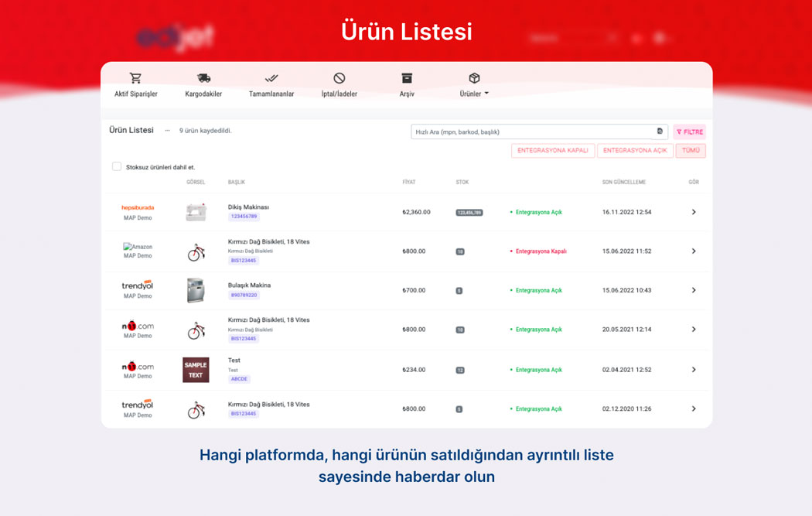Screen dimensions: 812x516
Task: Click the 123456789 barcode tag
Action: click(x=244, y=217)
